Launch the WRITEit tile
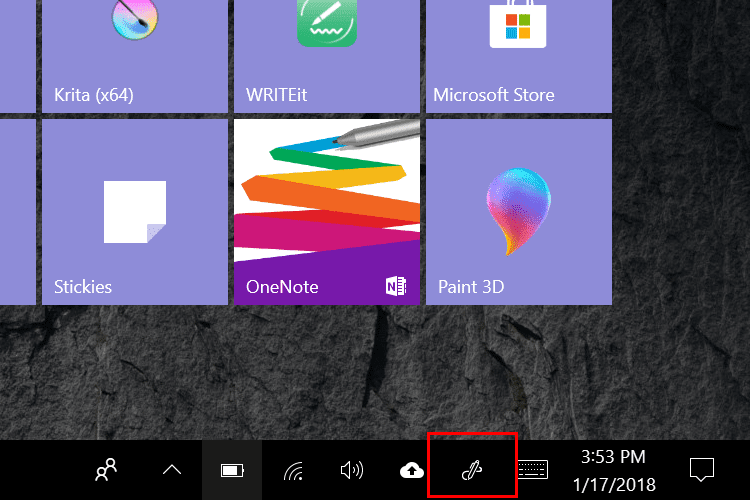 click(327, 56)
